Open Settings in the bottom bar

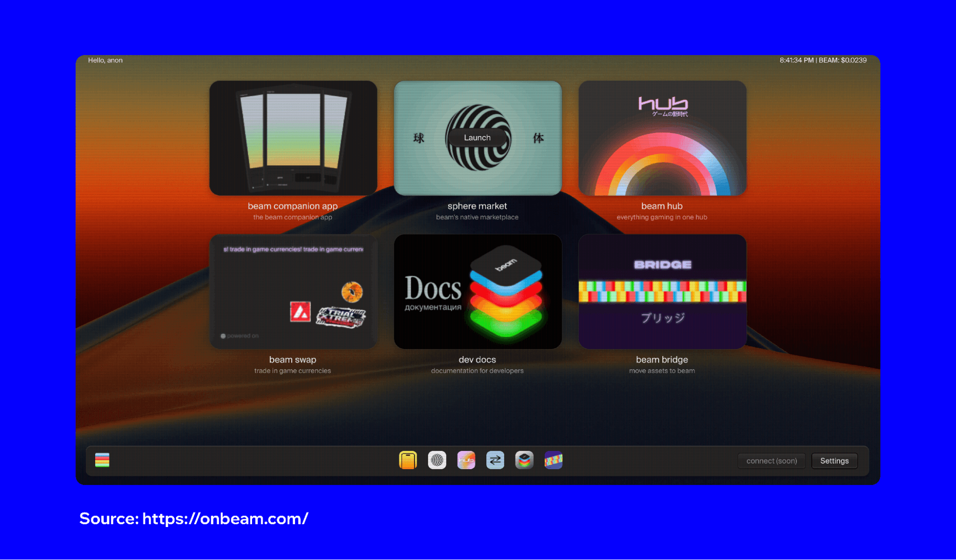point(834,461)
